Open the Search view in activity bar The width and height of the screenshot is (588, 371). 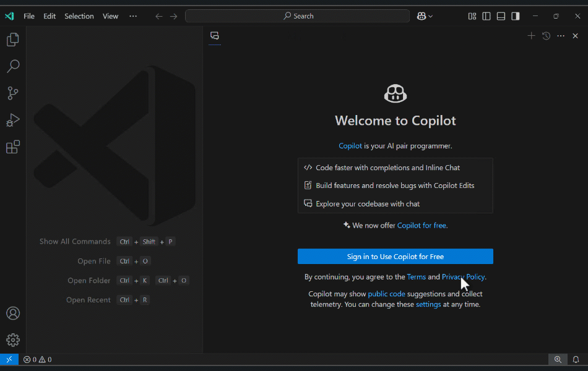13,66
